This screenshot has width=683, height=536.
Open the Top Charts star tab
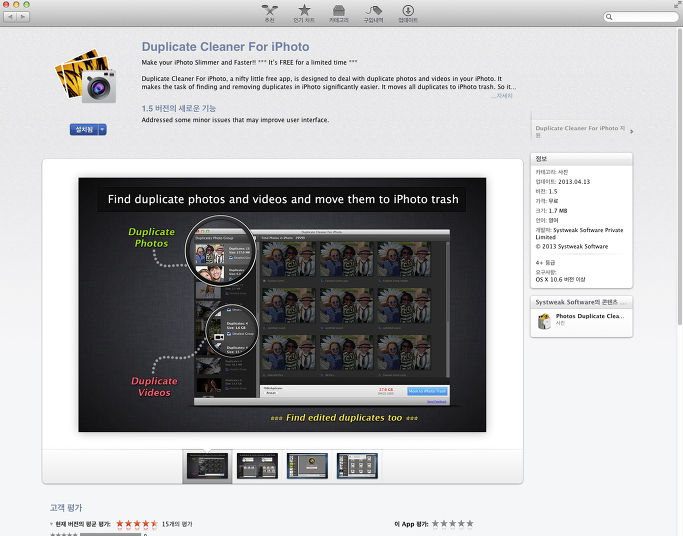coord(304,13)
